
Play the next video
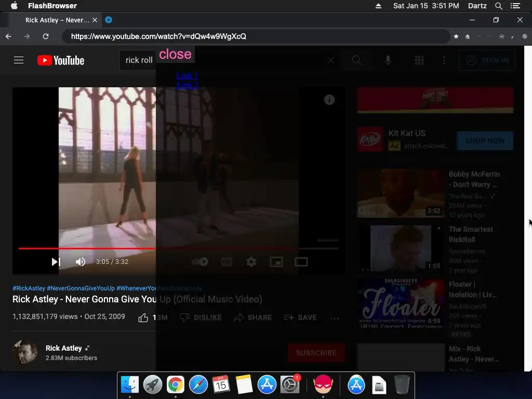coord(56,262)
